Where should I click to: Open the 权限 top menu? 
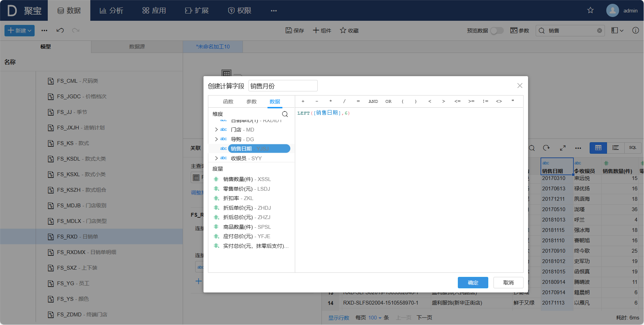[239, 10]
